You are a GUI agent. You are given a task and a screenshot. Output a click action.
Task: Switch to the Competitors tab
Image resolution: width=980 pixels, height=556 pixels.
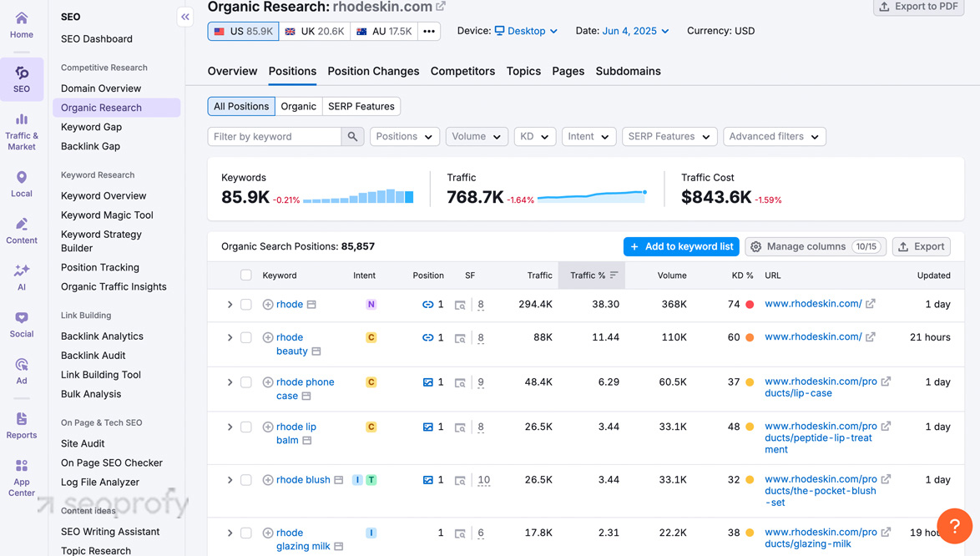point(462,71)
